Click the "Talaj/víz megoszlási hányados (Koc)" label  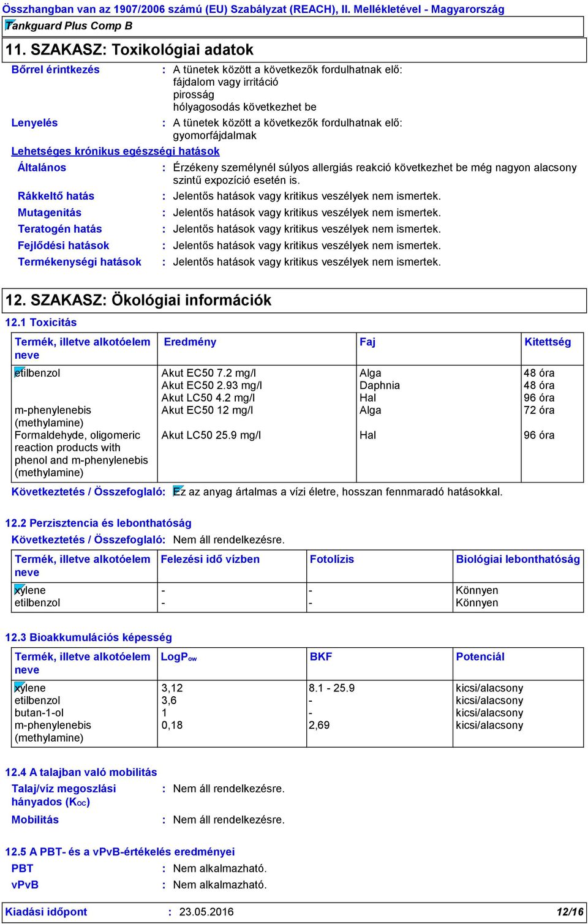click(x=64, y=795)
